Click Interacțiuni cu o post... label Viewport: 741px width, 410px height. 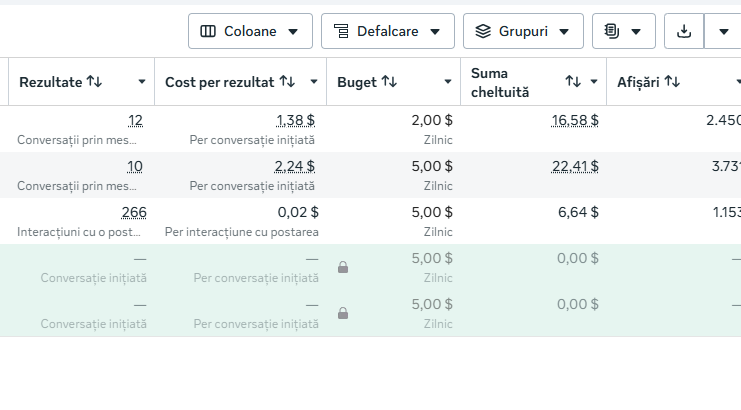pos(78,232)
